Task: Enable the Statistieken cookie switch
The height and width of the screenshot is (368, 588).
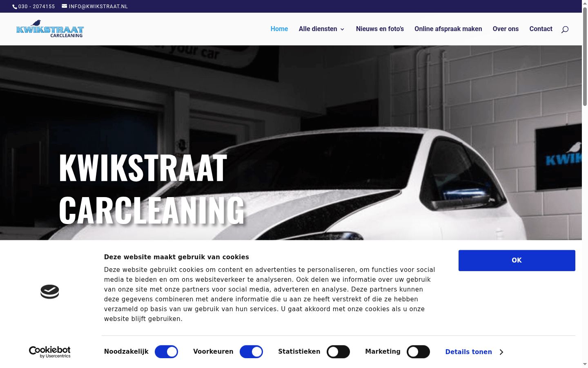Action: tap(338, 352)
